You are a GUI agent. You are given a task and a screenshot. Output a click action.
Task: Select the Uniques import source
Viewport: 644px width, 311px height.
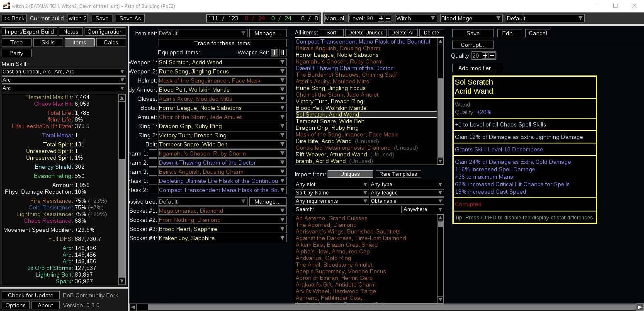pos(350,174)
